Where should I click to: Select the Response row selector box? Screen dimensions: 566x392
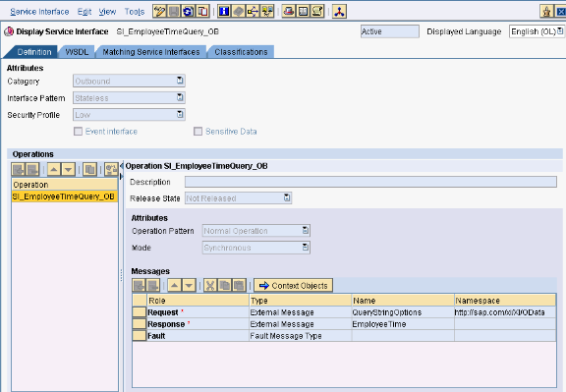click(140, 324)
